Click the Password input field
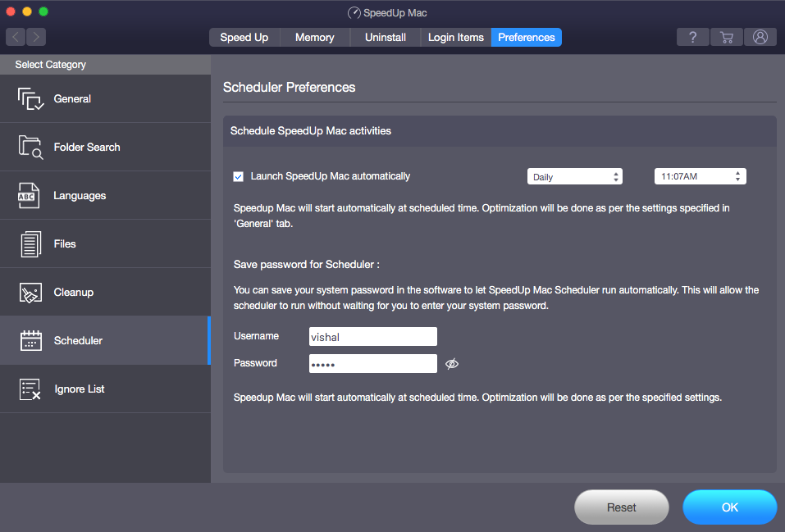The height and width of the screenshot is (532, 785). coord(373,364)
